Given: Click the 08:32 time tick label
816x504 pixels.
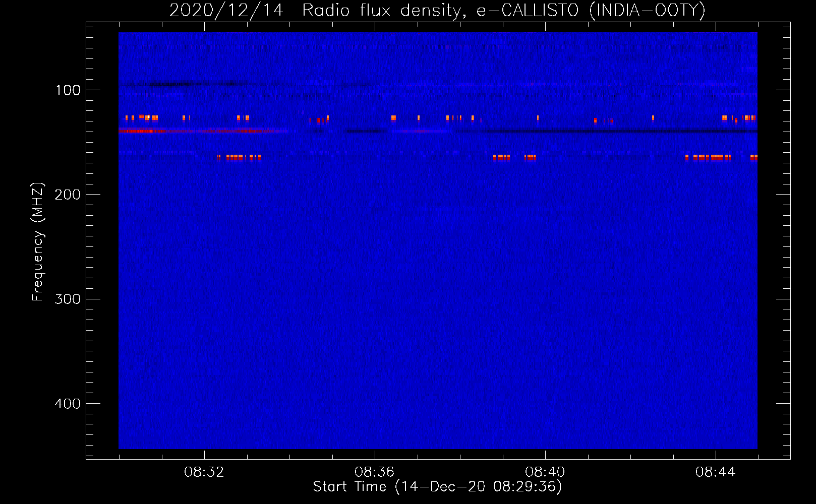Looking at the screenshot, I should [x=204, y=472].
